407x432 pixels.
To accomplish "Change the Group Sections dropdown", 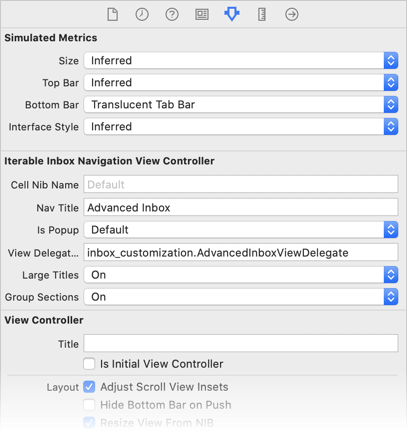I will pos(241,297).
